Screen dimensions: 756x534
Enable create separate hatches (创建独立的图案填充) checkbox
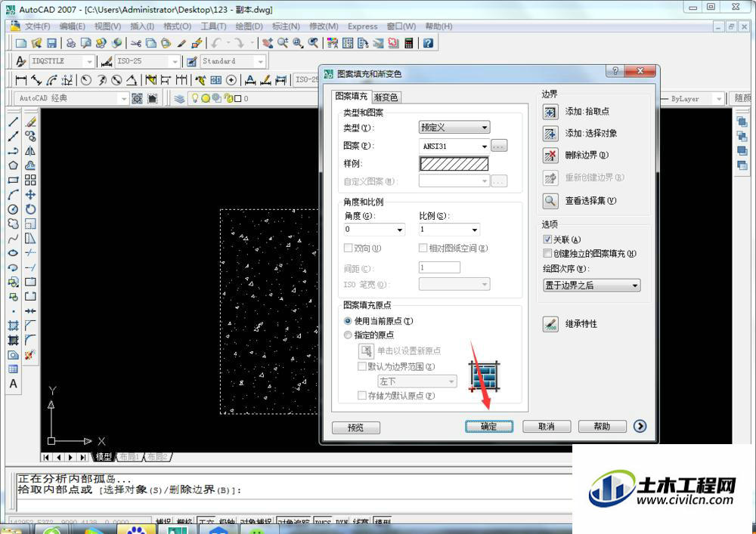547,253
